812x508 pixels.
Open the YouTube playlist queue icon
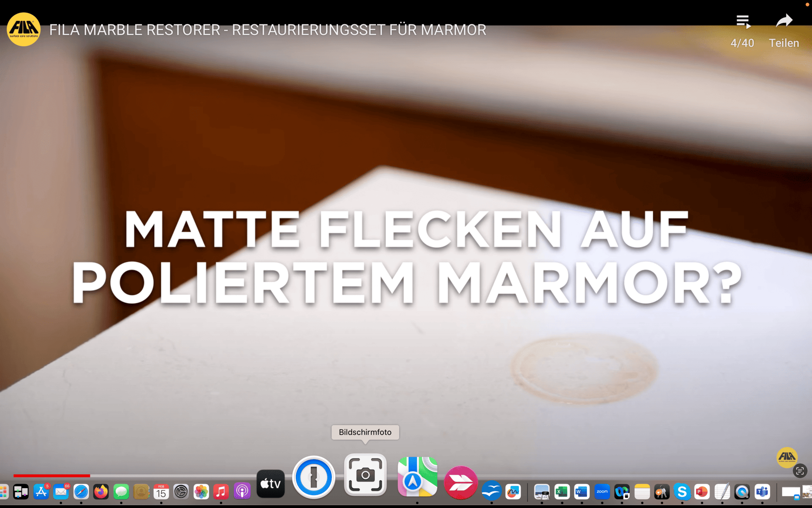coord(743,21)
